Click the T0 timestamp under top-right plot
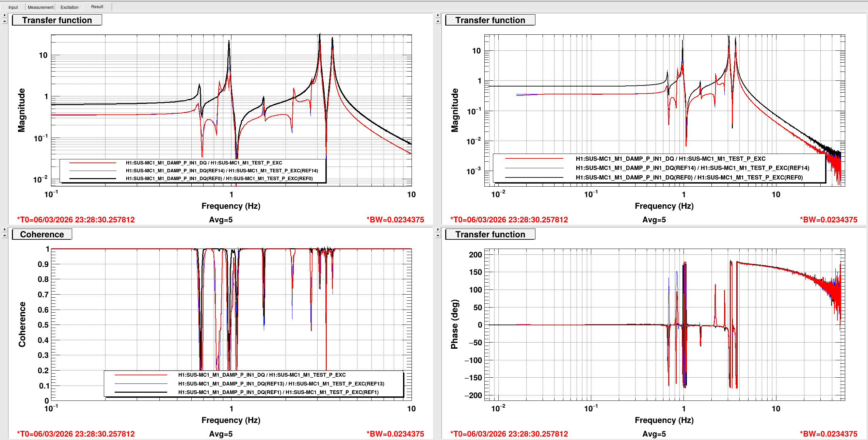The height and width of the screenshot is (440, 868). pos(509,220)
